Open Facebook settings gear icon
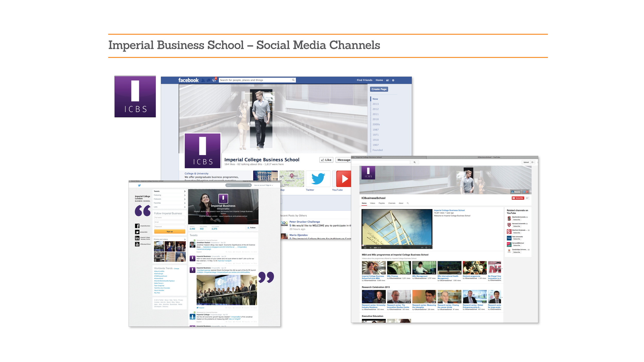 point(393,80)
